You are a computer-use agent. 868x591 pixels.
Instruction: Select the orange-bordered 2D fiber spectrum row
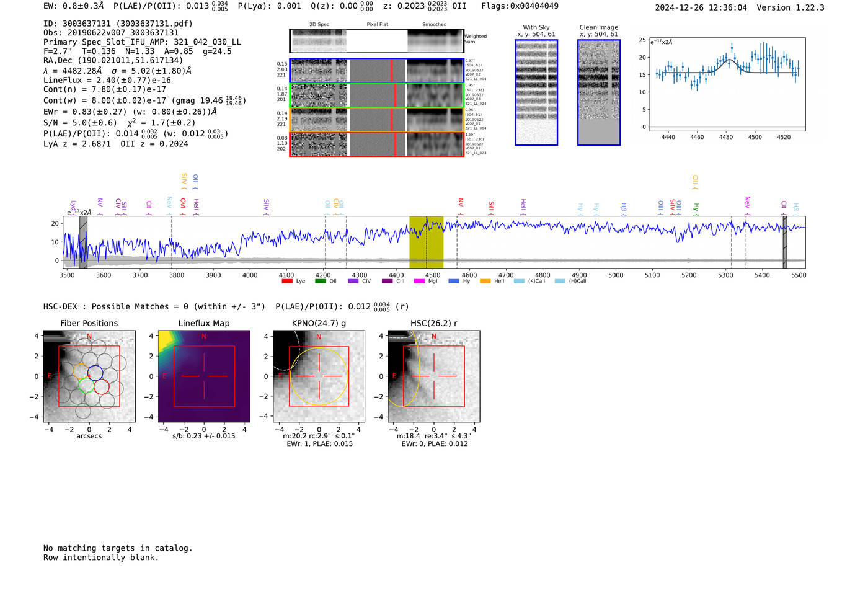click(x=376, y=120)
